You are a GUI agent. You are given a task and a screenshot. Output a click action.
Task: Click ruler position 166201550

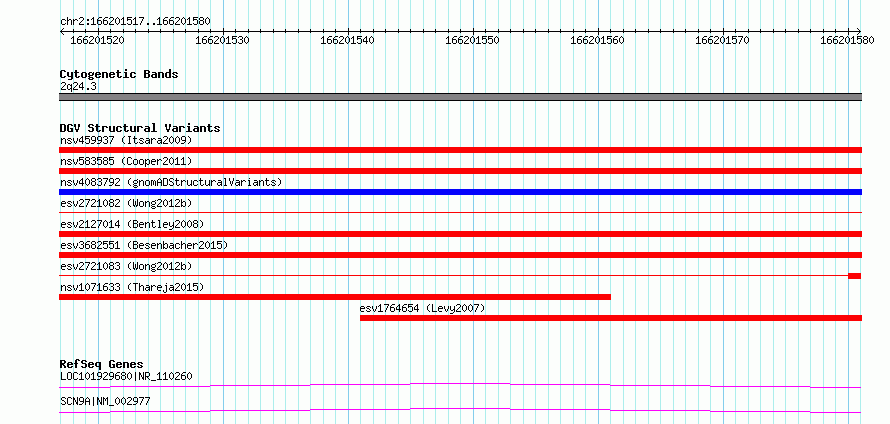(x=472, y=40)
